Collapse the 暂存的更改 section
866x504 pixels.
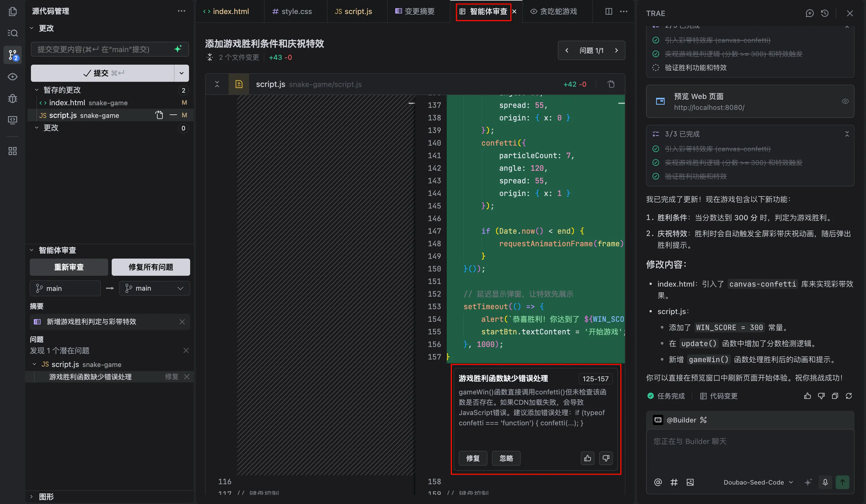click(x=37, y=90)
